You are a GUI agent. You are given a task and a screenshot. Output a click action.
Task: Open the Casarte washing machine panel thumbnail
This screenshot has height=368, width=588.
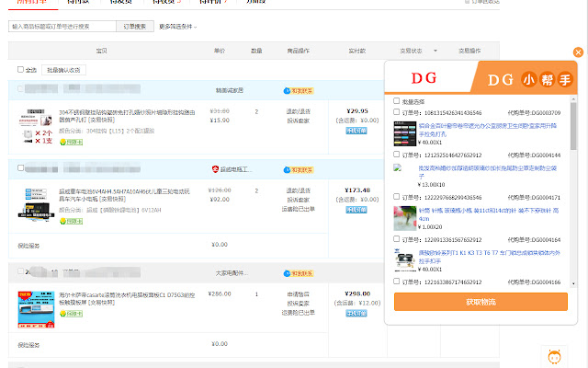(36, 309)
